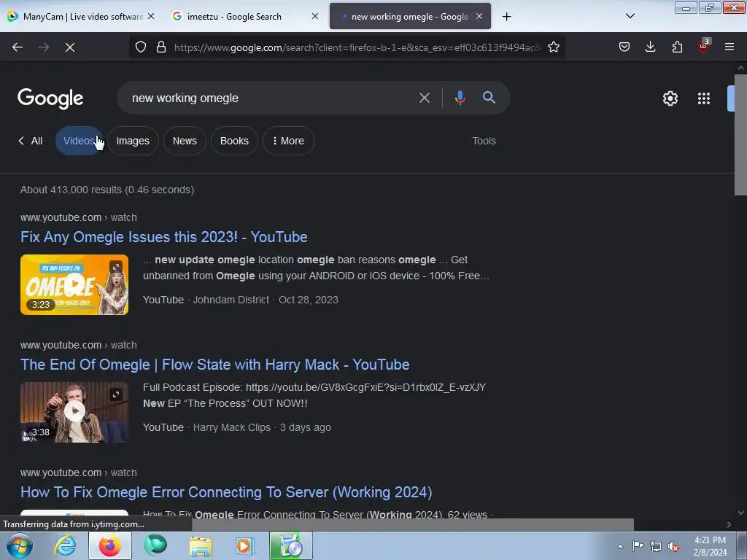Open uBlock Origin extension icon

tap(703, 47)
